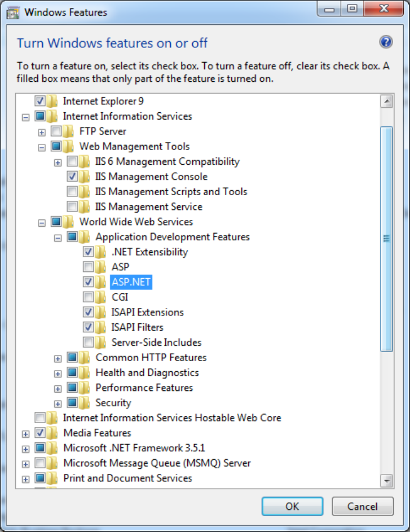The image size is (410, 532).
Task: Expand Performance Features node
Action: click(58, 389)
